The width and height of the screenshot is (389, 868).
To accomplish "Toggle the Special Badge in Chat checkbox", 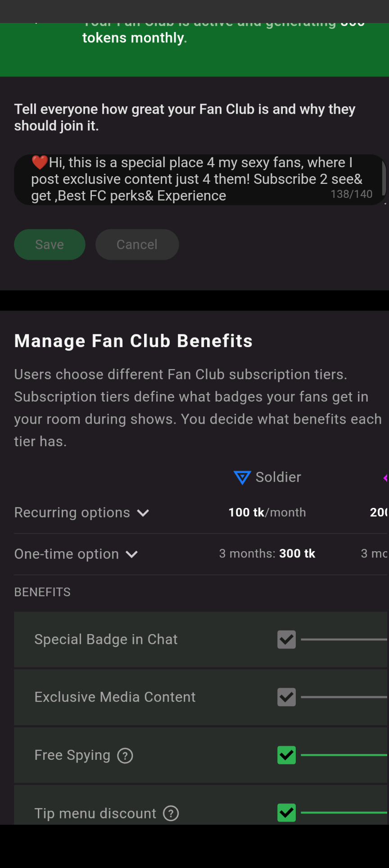I will (286, 640).
